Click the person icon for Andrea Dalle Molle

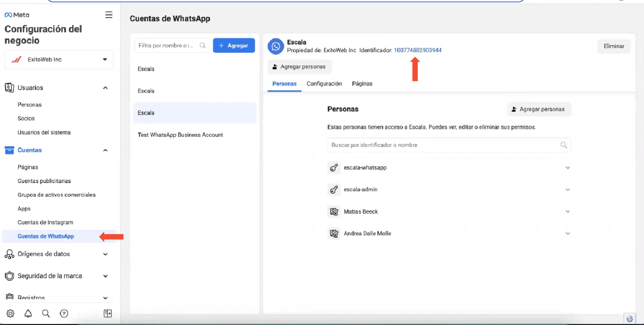tap(334, 233)
